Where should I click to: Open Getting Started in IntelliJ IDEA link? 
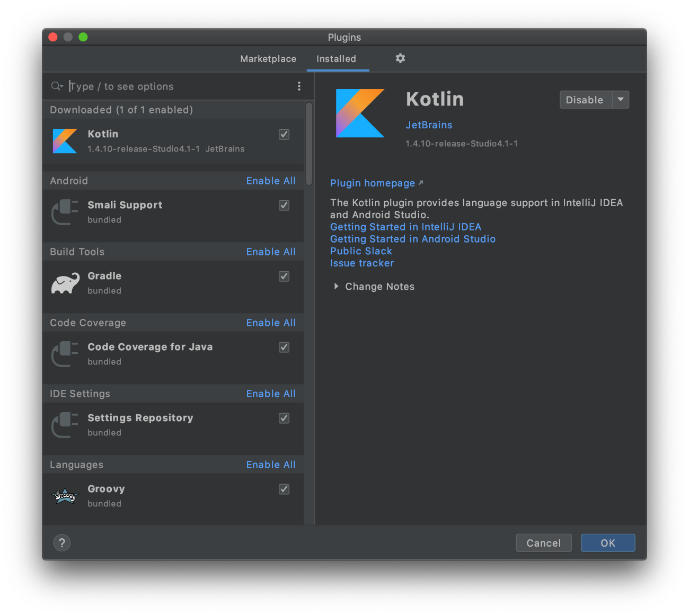pos(405,227)
